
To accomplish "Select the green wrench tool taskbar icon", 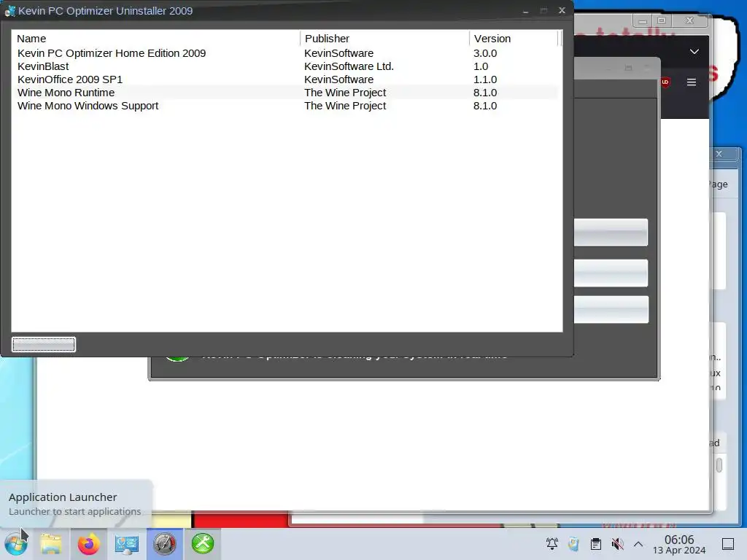I will [203, 544].
